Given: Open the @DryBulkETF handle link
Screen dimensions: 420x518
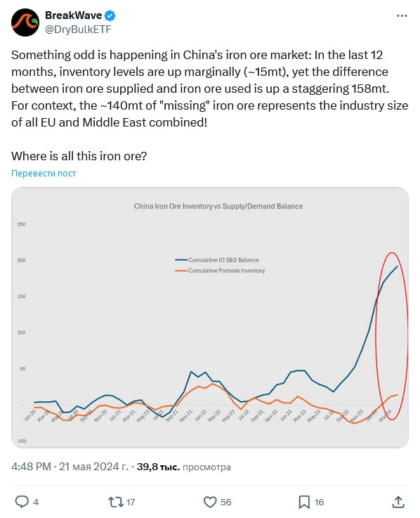Looking at the screenshot, I should pyautogui.click(x=78, y=30).
